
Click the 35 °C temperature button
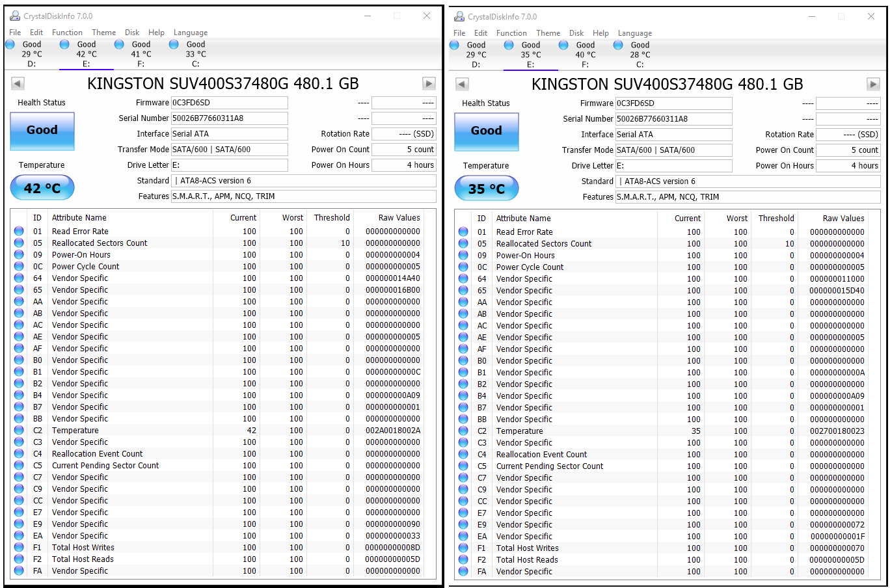487,189
